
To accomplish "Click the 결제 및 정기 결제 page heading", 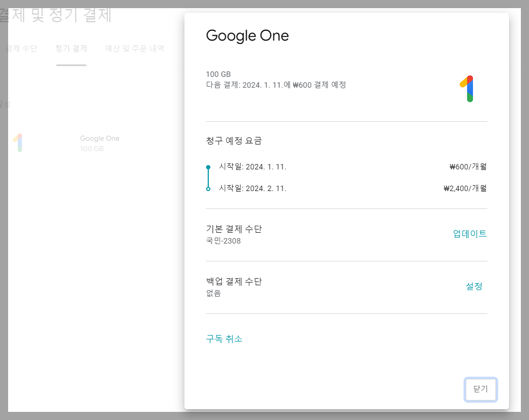I will (x=55, y=15).
